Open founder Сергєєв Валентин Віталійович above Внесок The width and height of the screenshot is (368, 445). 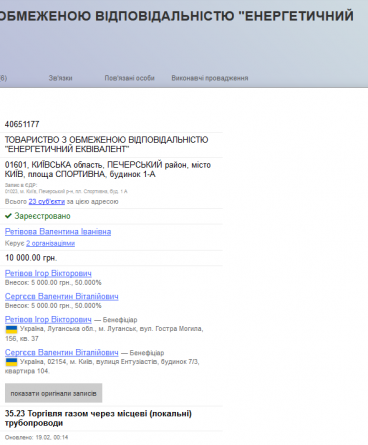coord(62,296)
